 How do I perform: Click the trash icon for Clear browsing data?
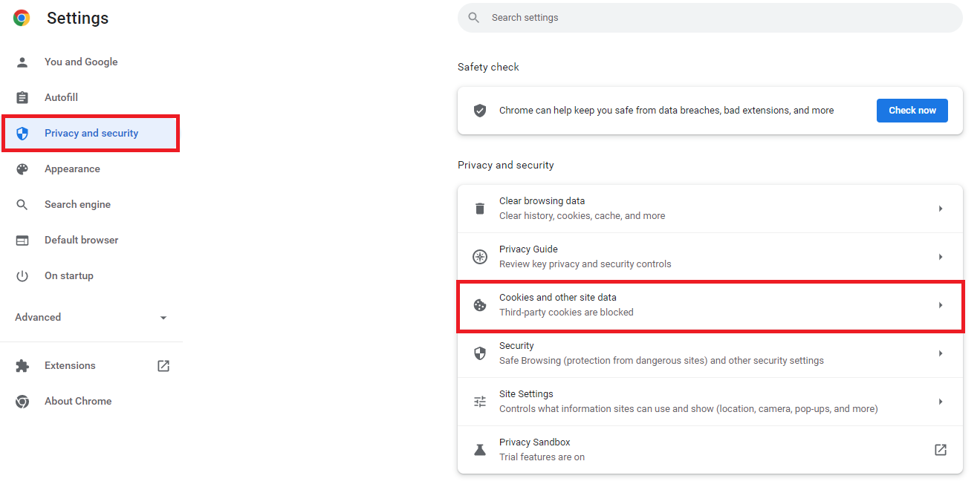click(x=480, y=209)
